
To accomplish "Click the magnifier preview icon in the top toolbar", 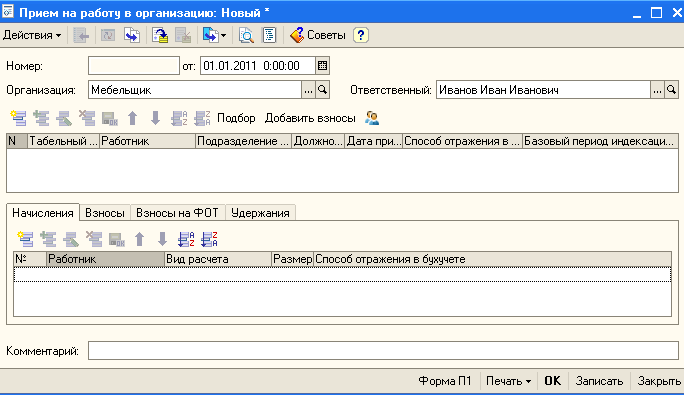I will [246, 35].
